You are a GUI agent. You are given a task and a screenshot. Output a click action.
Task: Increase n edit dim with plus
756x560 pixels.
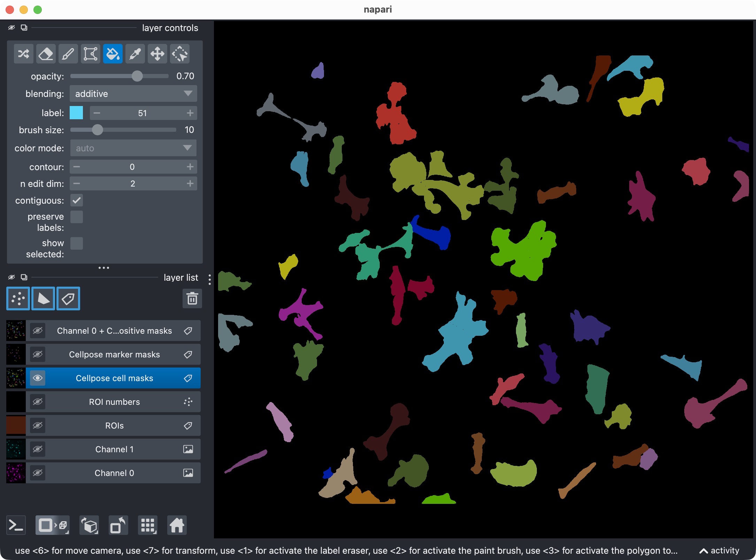point(190,183)
